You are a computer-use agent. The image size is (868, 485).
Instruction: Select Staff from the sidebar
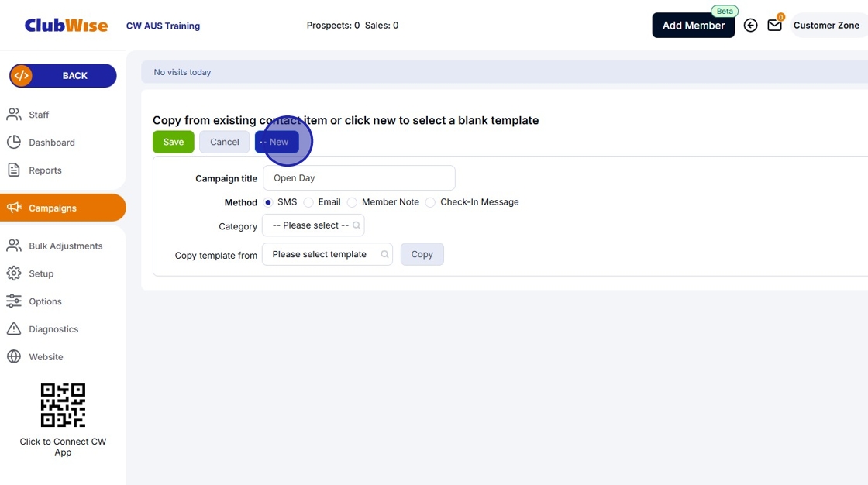(x=37, y=114)
